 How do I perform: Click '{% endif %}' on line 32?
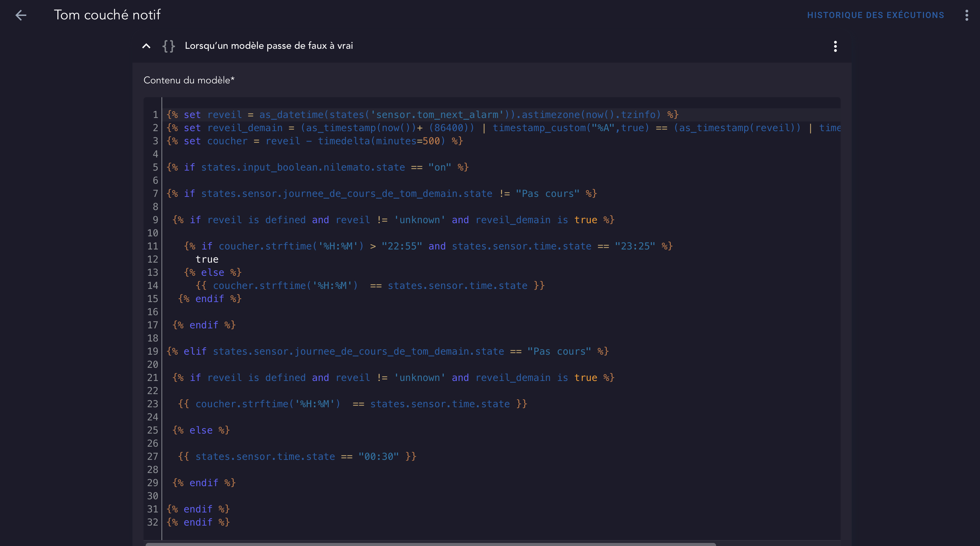(x=198, y=522)
